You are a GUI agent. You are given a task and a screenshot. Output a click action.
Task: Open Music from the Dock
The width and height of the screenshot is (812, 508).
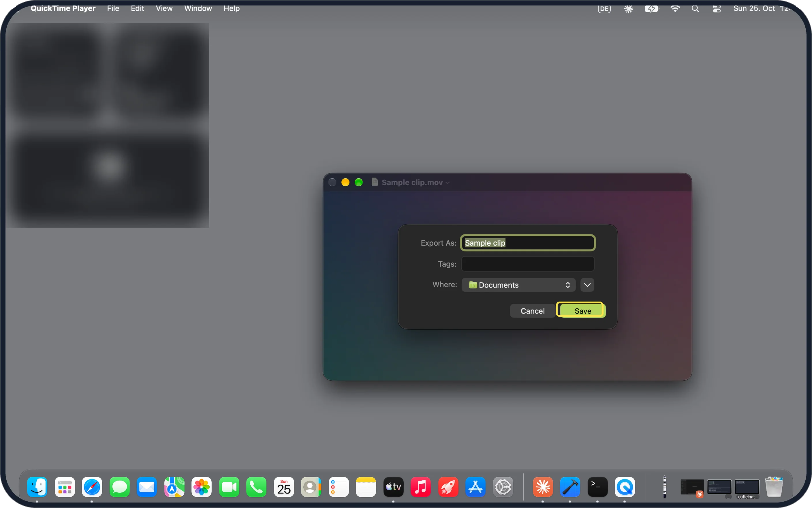click(421, 487)
